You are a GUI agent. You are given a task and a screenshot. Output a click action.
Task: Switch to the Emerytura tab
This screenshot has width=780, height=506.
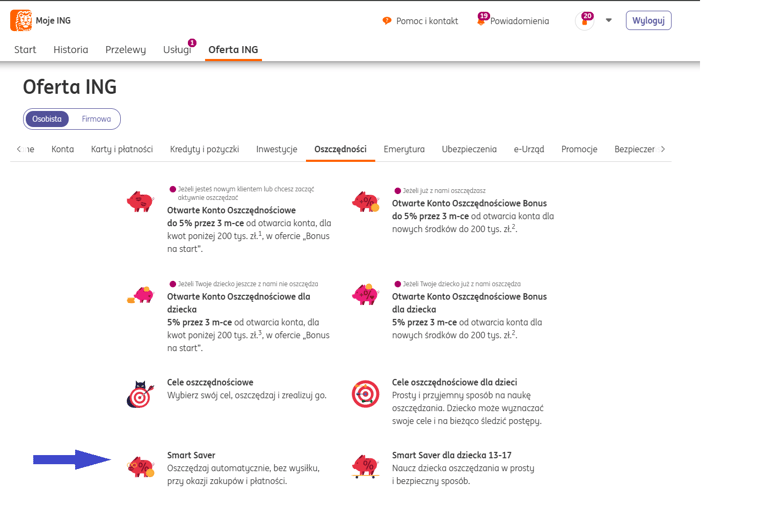[x=404, y=149]
